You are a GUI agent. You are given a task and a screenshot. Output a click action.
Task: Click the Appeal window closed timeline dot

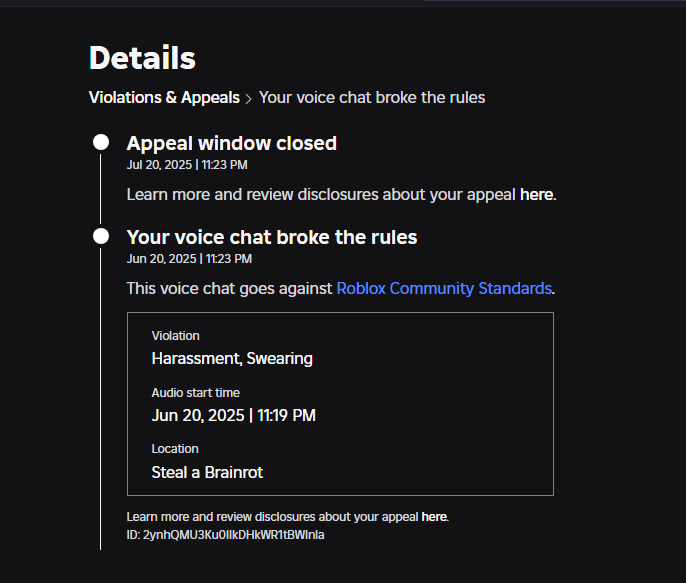click(101, 143)
